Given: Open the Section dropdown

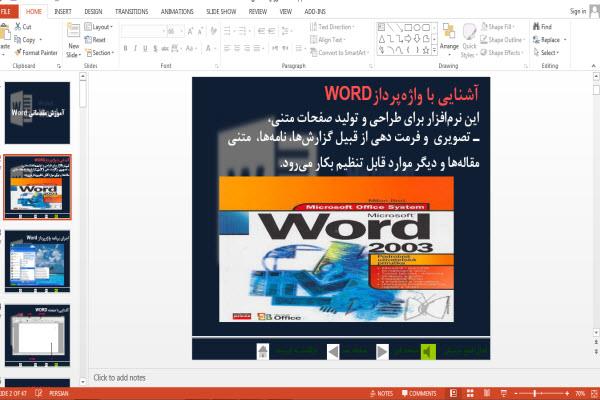Looking at the screenshot, I should 100,53.
